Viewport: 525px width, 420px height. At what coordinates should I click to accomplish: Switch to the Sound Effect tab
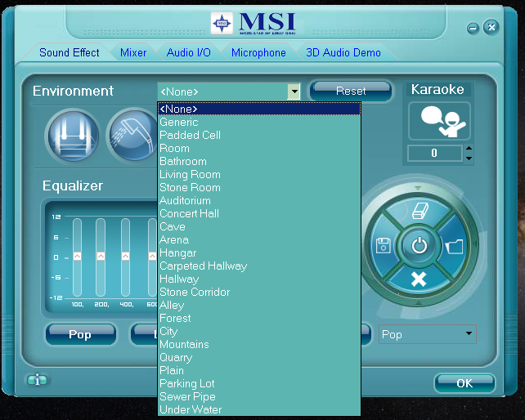click(x=70, y=52)
